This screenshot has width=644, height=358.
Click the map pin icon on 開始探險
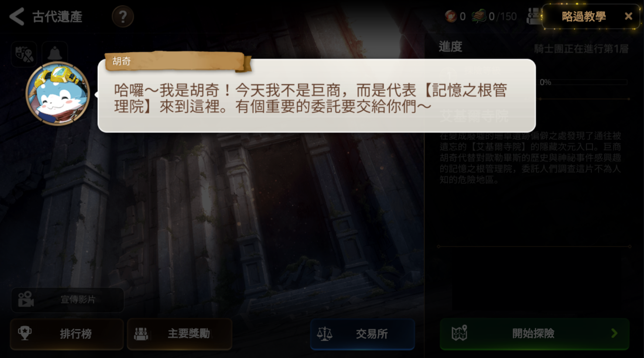(x=459, y=333)
